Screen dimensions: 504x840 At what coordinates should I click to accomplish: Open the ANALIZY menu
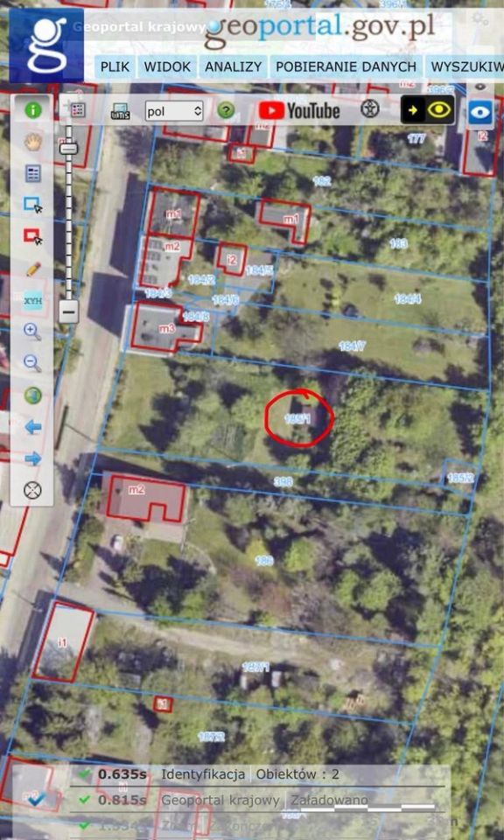(233, 67)
